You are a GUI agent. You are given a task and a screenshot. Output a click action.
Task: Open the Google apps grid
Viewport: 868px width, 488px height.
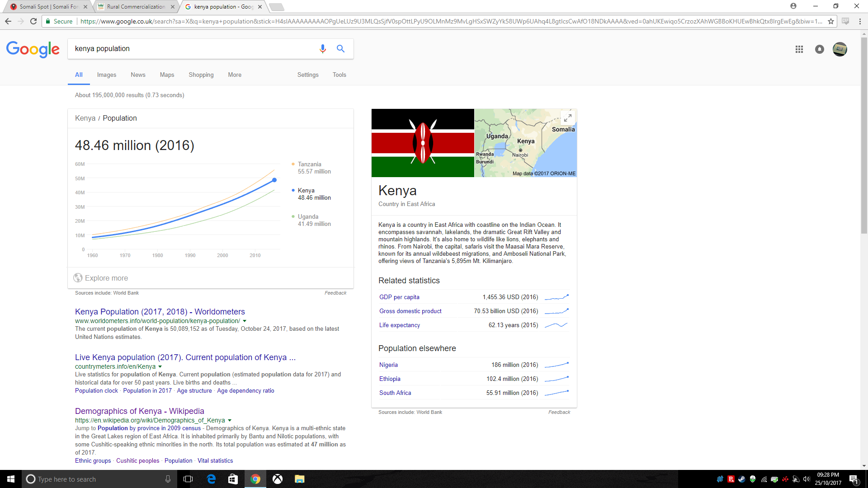[799, 49]
